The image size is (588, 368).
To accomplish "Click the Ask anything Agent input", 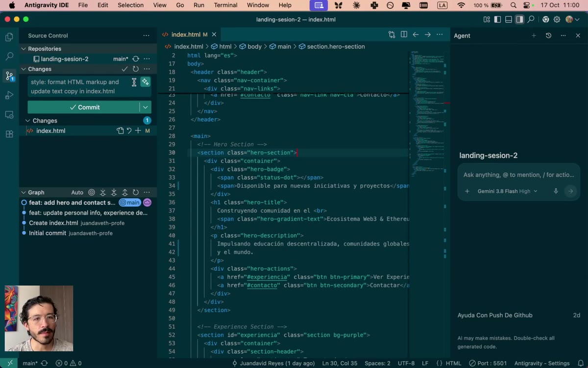I will click(518, 175).
